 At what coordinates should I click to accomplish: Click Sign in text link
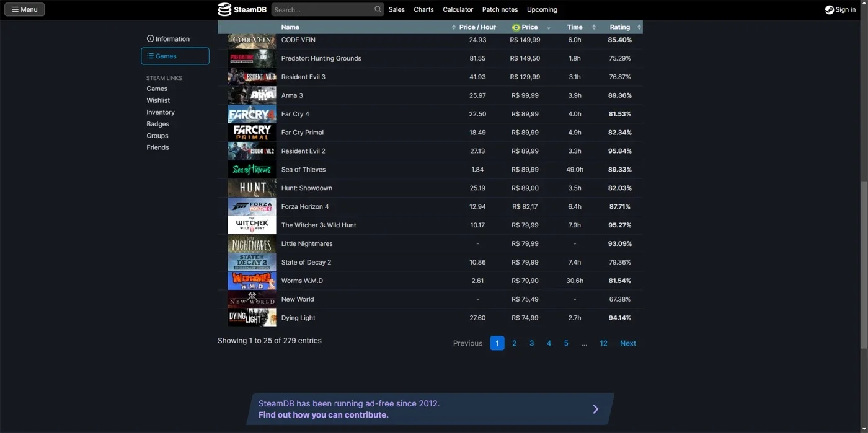(x=846, y=9)
